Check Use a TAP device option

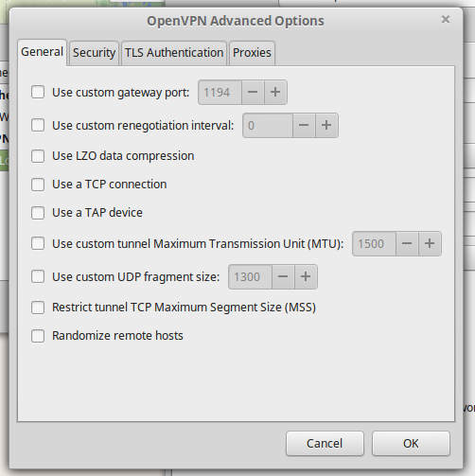[x=38, y=213]
